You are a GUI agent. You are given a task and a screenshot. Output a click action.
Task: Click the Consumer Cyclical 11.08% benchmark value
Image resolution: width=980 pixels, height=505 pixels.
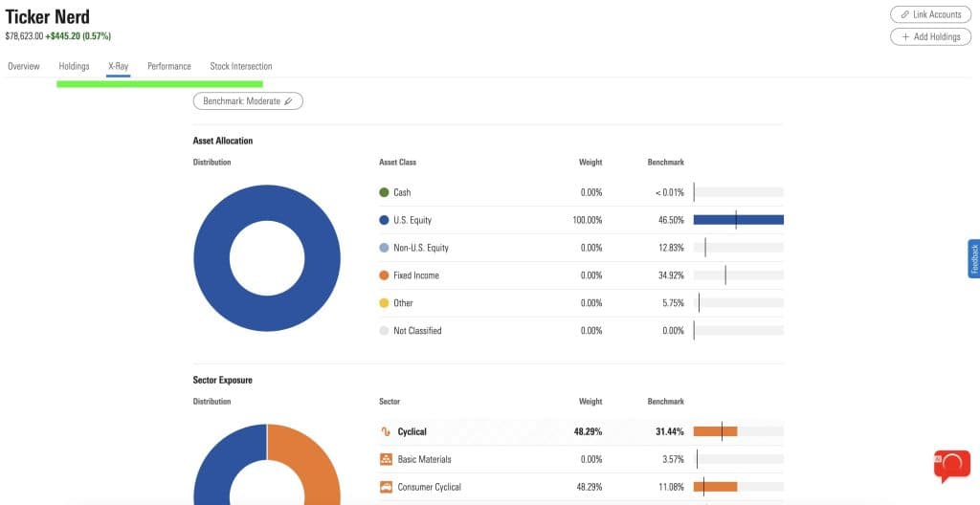point(671,487)
